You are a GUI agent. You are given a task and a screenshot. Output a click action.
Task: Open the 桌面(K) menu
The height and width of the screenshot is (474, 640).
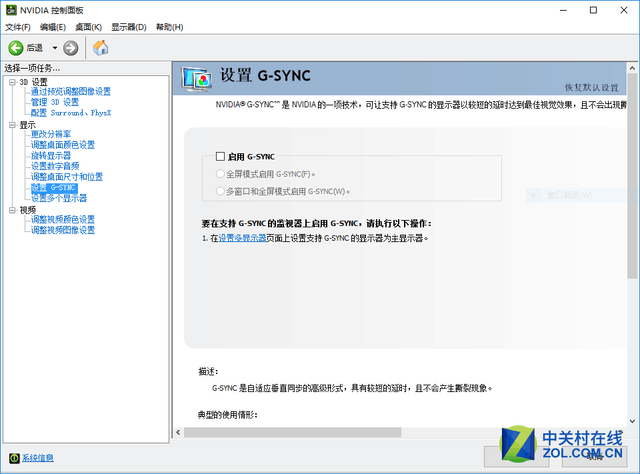click(89, 27)
